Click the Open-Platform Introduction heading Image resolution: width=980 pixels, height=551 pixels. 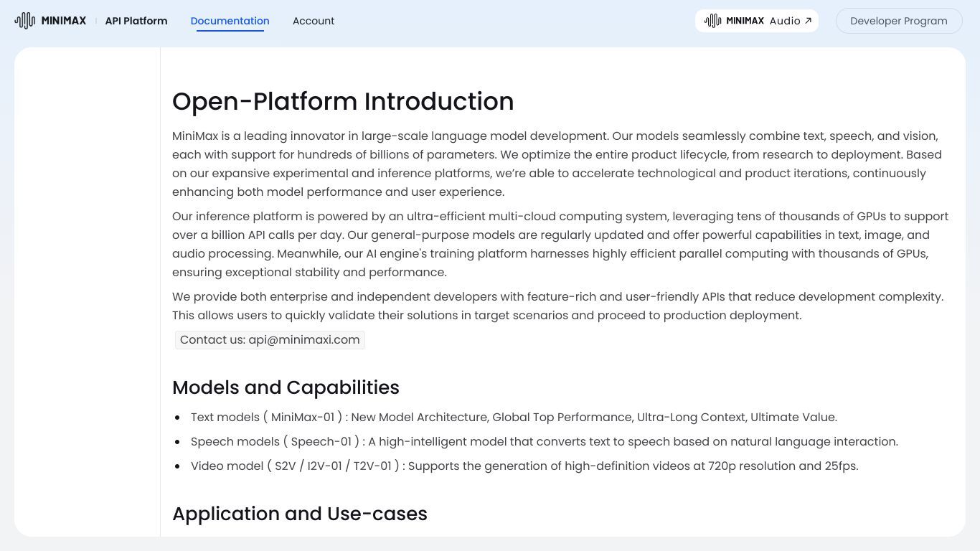coord(343,101)
